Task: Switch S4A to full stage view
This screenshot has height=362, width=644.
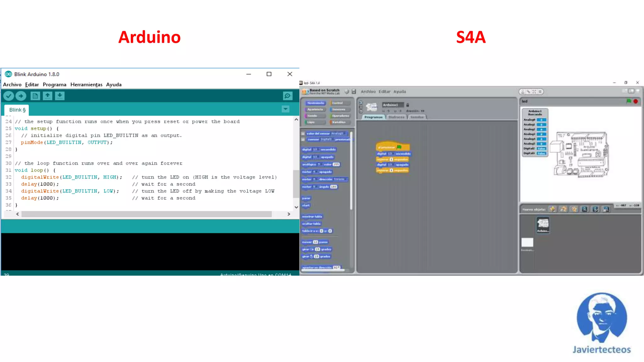Action: pyautogui.click(x=631, y=91)
